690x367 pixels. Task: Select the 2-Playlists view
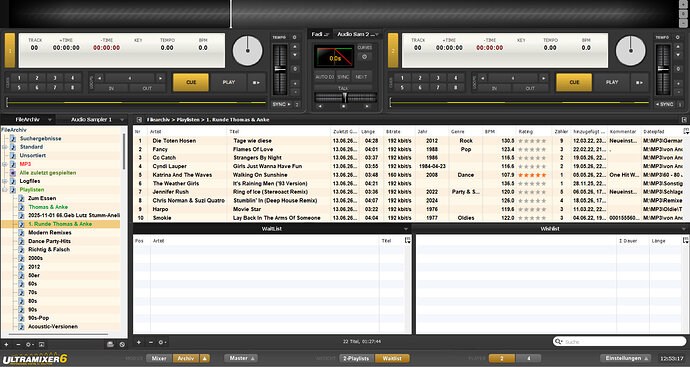pos(356,358)
